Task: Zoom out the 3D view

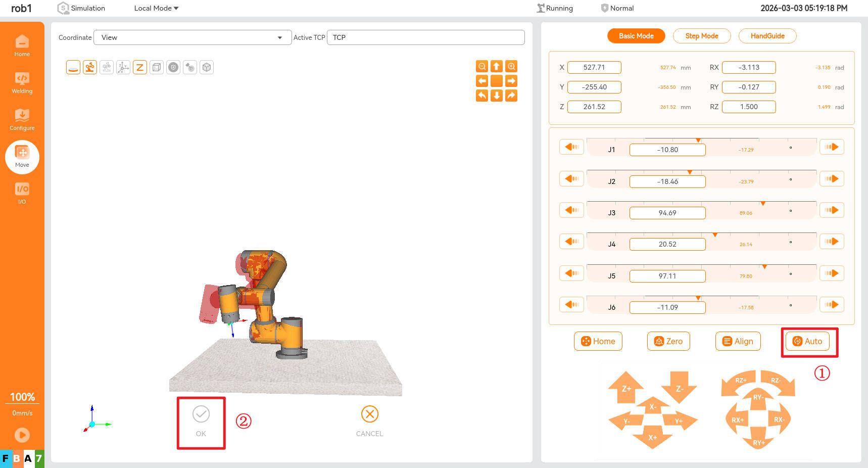Action: 482,66
